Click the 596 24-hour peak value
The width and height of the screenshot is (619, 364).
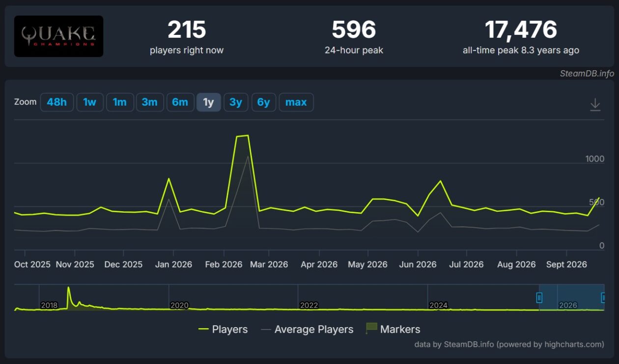pyautogui.click(x=354, y=29)
